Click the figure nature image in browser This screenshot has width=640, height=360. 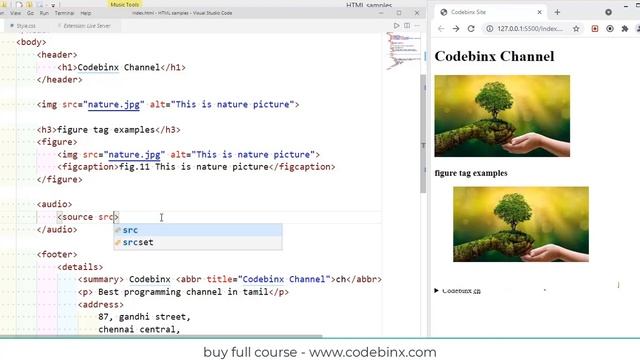521,224
